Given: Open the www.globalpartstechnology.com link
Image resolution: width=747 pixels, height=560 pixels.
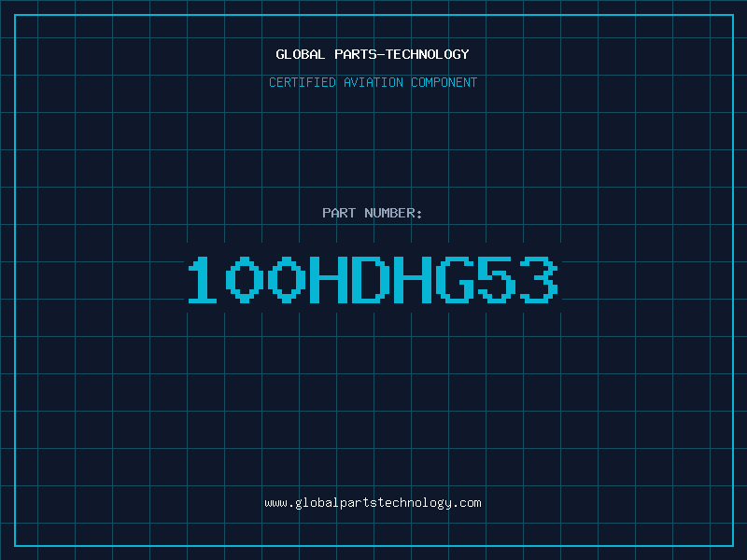Looking at the screenshot, I should pyautogui.click(x=373, y=503).
